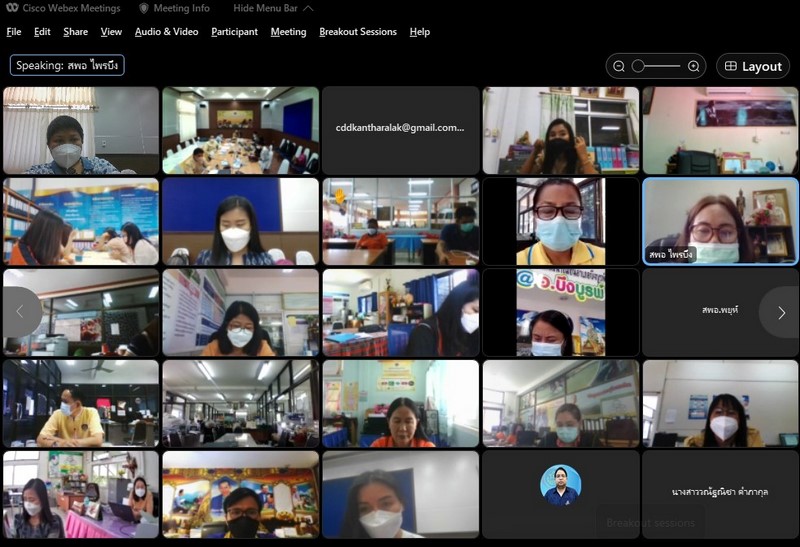
Task: Open the Audio & Video menu
Action: pos(166,32)
